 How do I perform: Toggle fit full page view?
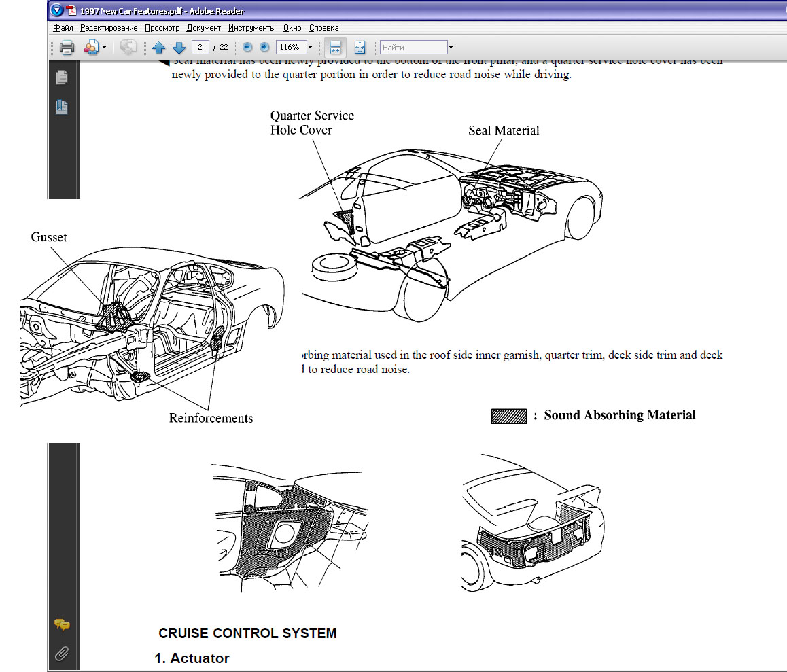pos(360,48)
